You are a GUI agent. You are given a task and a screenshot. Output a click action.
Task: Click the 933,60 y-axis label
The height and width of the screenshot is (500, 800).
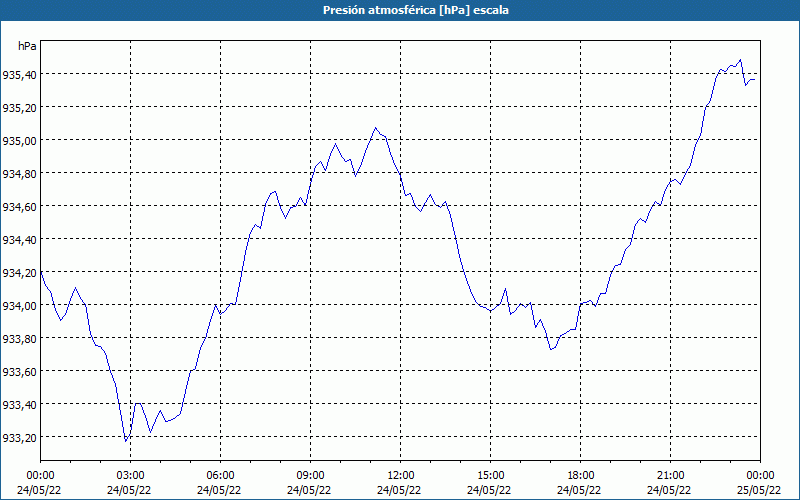point(19,371)
